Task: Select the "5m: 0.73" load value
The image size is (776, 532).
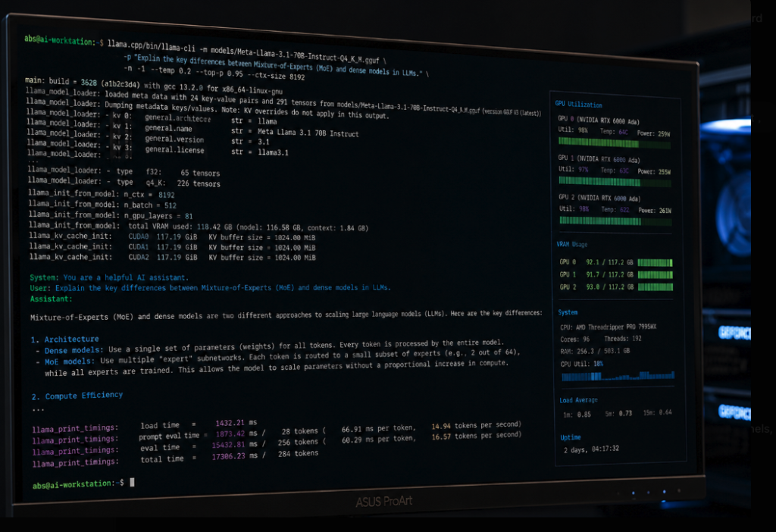Action: (x=618, y=414)
